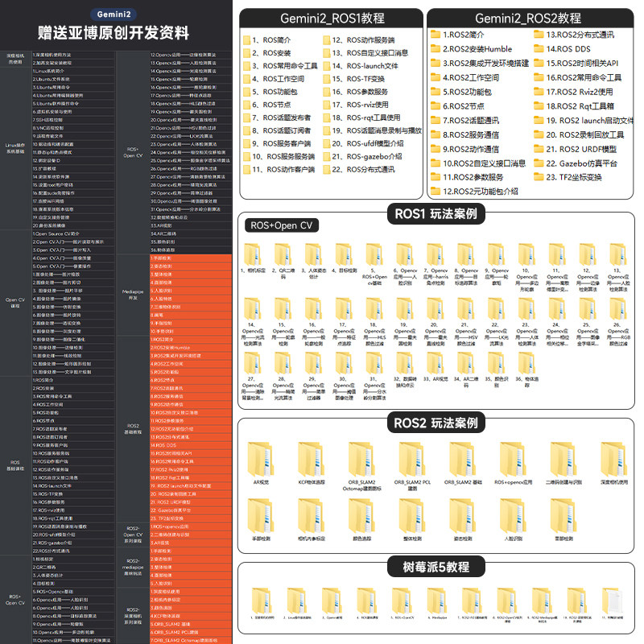
Task: Click '1.Open Source CV简介' table row
Action: (73, 233)
